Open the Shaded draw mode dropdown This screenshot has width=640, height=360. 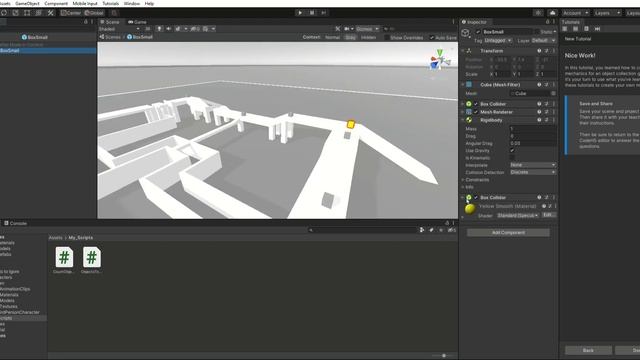[x=119, y=29]
